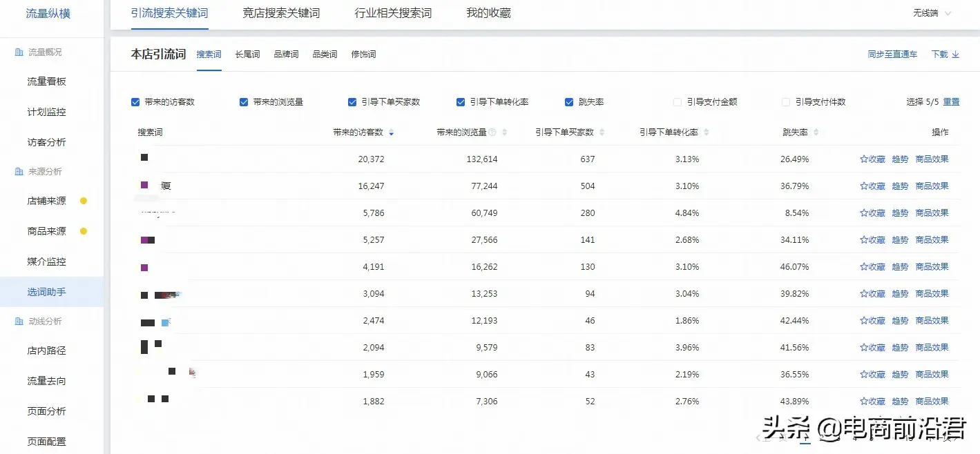Click 收藏 star in the first table row
980x454 pixels.
(864, 159)
